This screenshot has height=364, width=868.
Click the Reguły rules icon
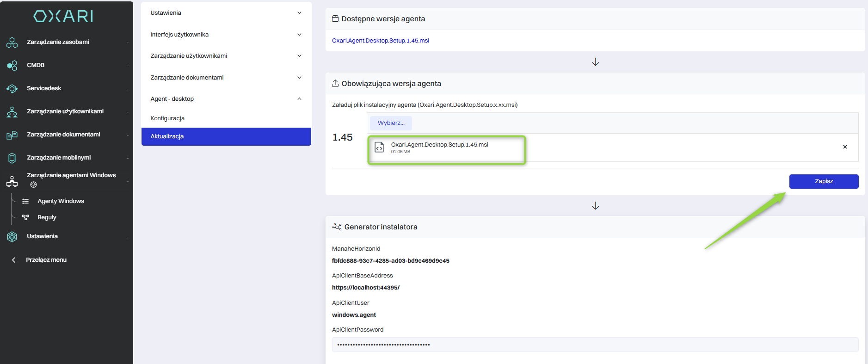[x=25, y=217]
